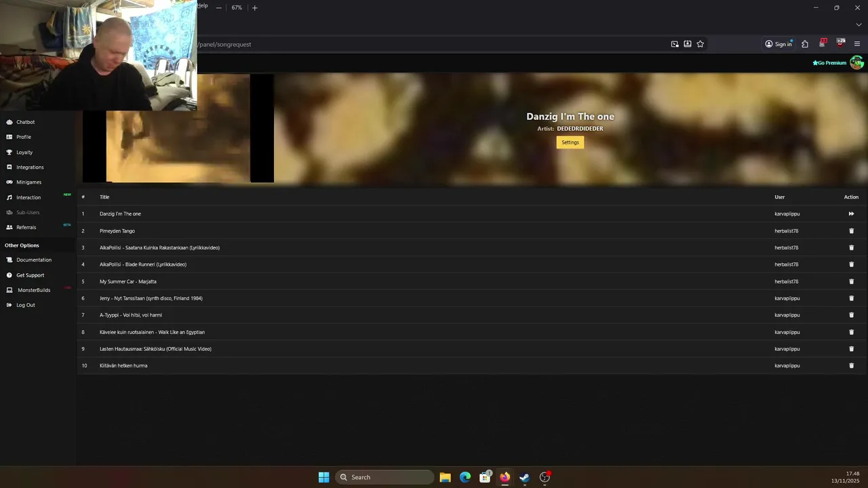Delete Kiitävän hetken hurma from the queue
Screen dimensions: 868x488
852,365
